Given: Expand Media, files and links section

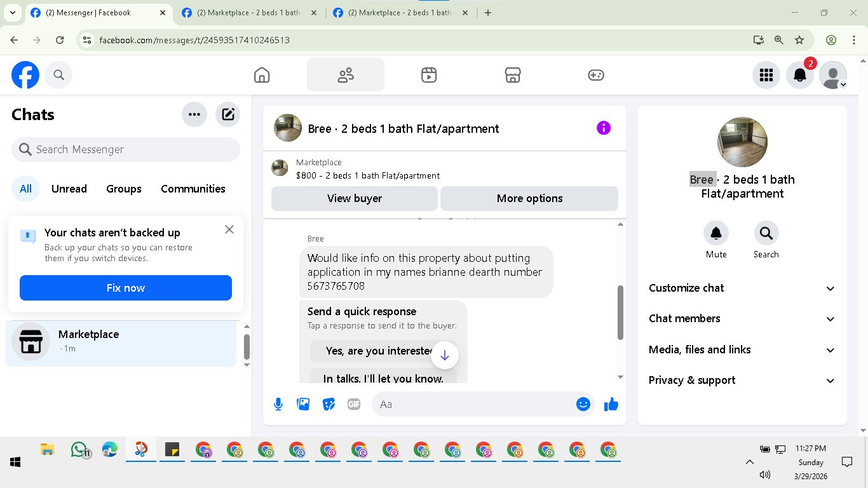Looking at the screenshot, I should click(742, 349).
